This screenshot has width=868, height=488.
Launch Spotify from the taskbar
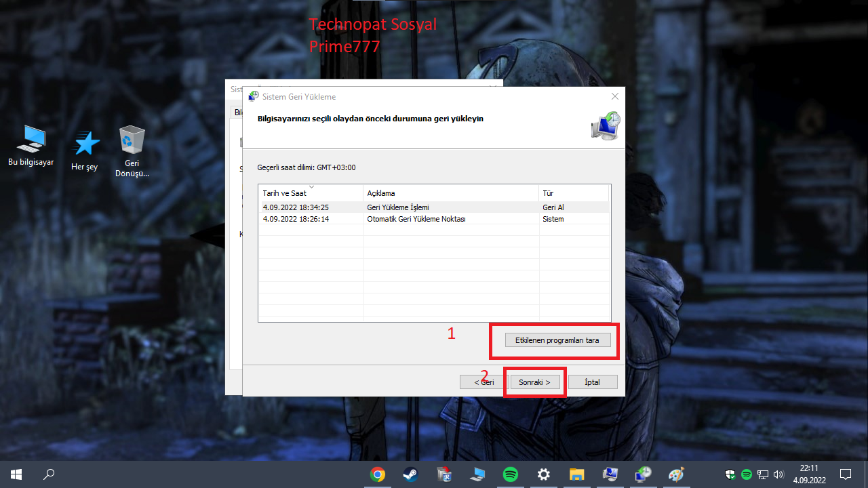click(x=511, y=474)
